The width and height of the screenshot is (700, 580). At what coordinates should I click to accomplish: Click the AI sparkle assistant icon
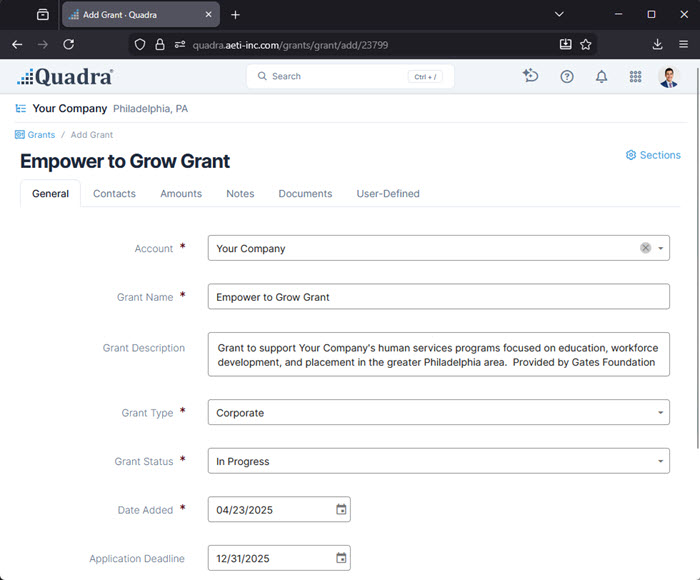point(531,76)
